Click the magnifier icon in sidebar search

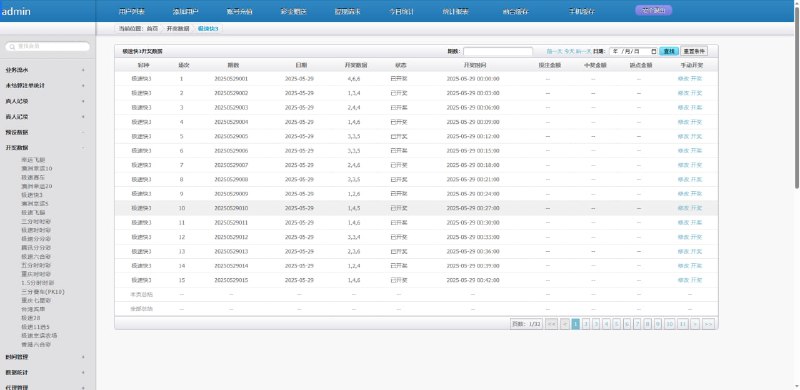12,46
